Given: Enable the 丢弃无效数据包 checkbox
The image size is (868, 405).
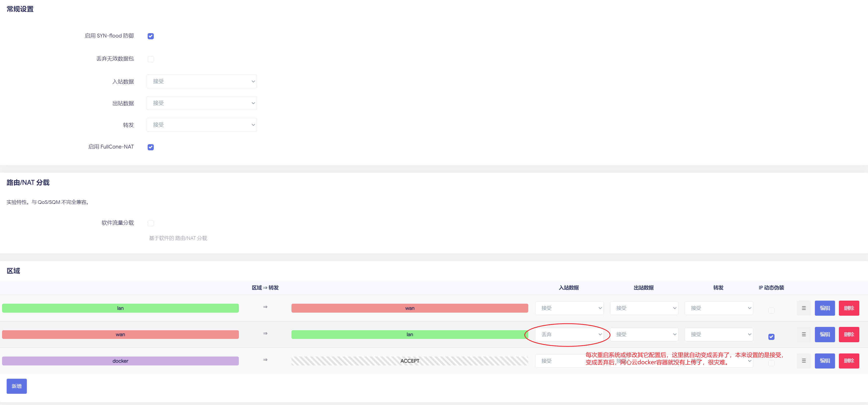Looking at the screenshot, I should click(151, 59).
